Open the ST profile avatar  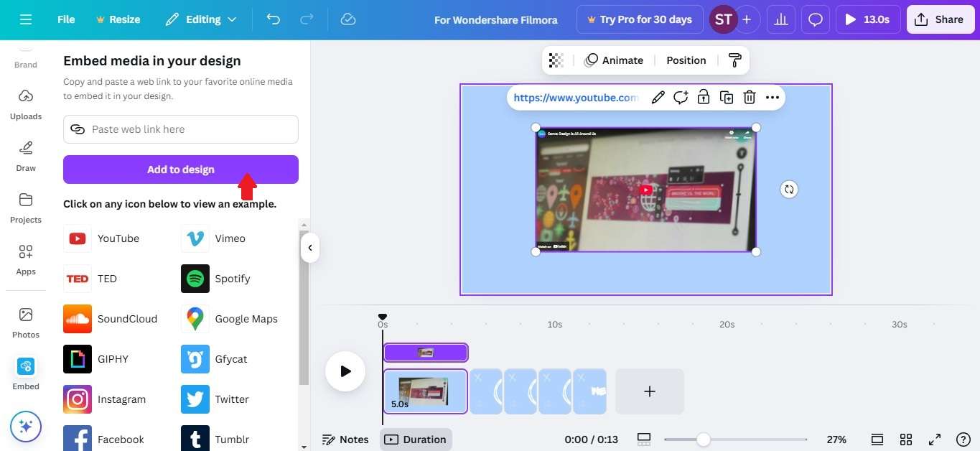723,19
